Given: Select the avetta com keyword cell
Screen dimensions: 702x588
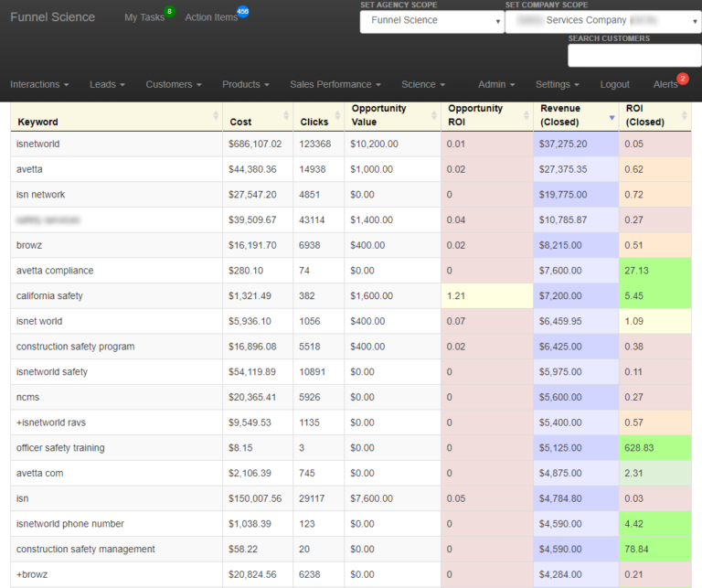Looking at the screenshot, I should tap(116, 473).
